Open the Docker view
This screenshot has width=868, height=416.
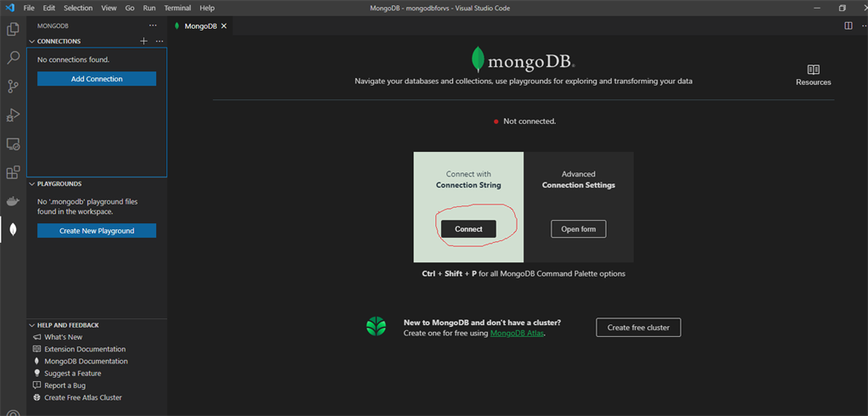[13, 201]
